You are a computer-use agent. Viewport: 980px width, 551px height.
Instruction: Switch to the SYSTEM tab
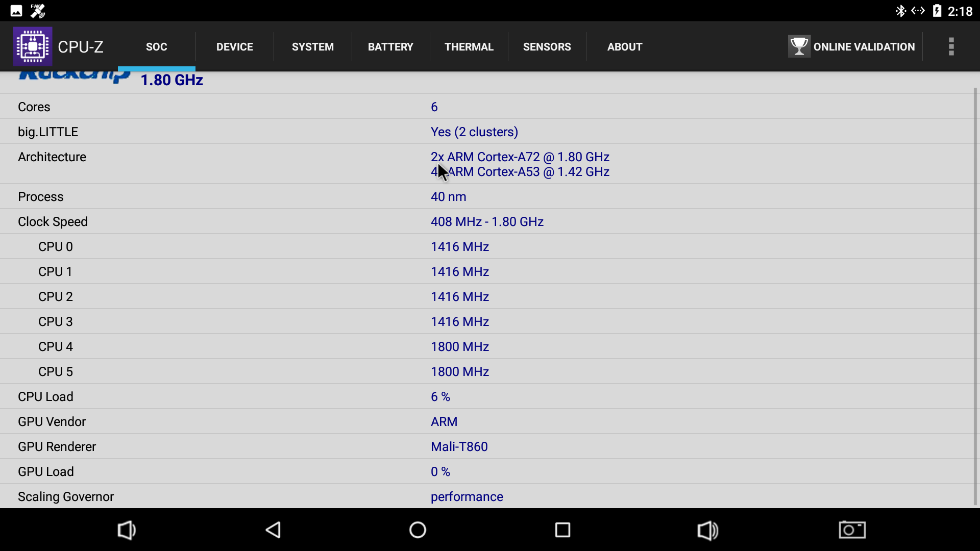[312, 46]
